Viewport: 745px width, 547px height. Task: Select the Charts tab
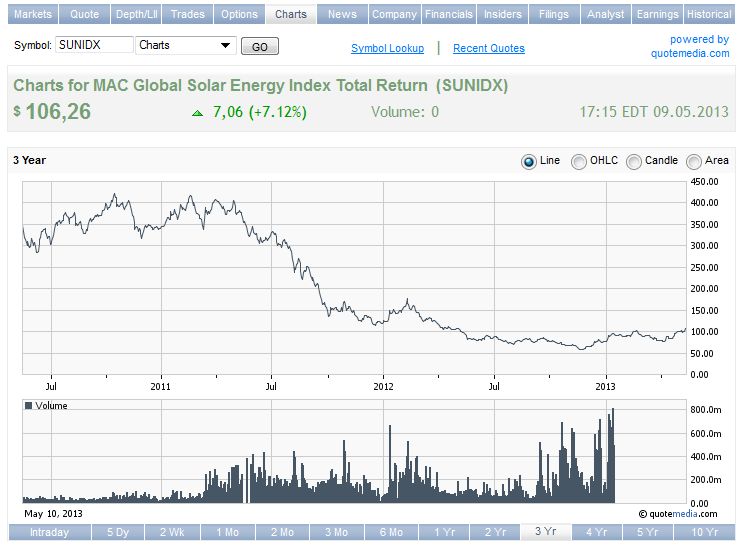coord(291,14)
